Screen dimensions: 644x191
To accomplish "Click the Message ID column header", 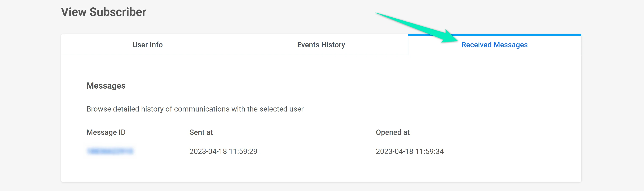I will [106, 132].
